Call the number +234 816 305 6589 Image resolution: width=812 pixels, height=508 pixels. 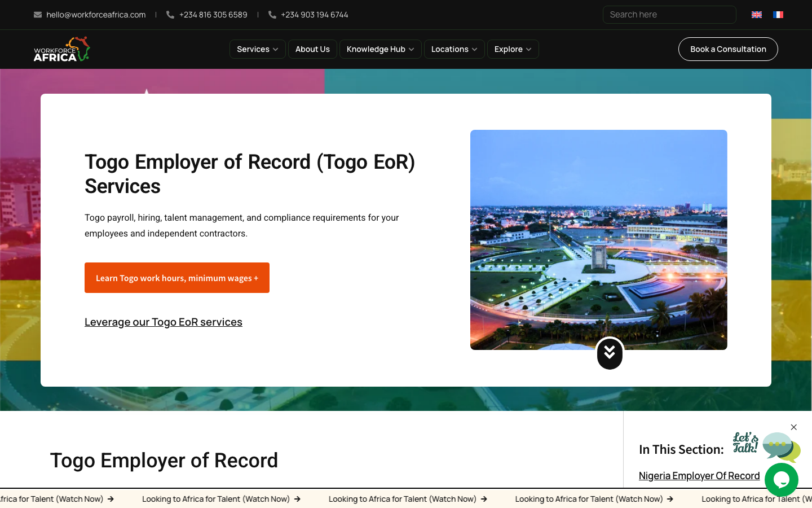213,15
